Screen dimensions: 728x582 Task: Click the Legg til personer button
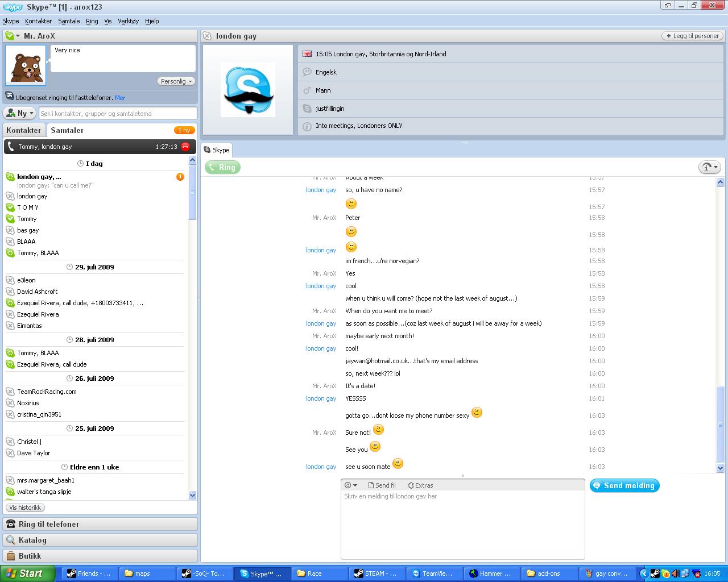(x=692, y=36)
